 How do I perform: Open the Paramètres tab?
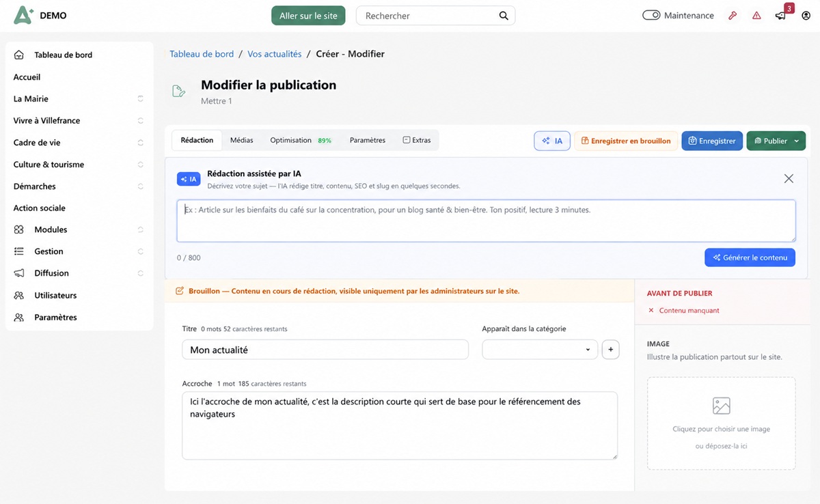368,140
